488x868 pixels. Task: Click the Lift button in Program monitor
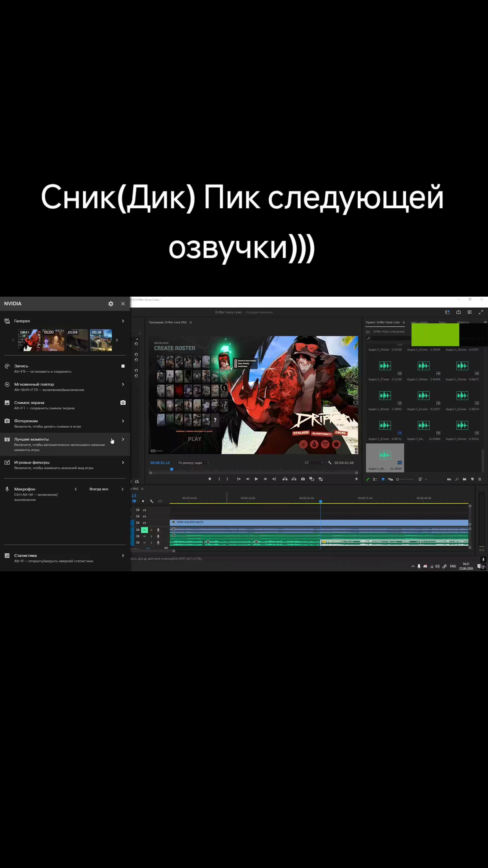[x=285, y=479]
